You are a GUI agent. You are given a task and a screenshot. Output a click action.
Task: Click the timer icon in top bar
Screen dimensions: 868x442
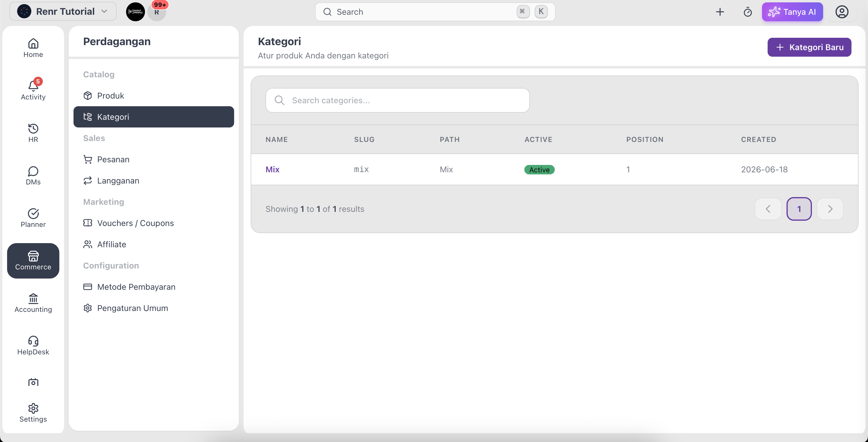[x=747, y=12]
